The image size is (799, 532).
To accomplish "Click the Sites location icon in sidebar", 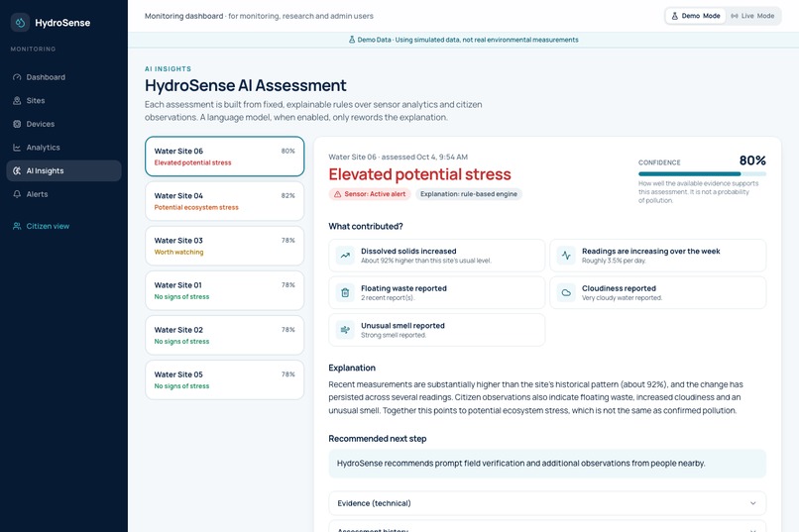I will [17, 101].
